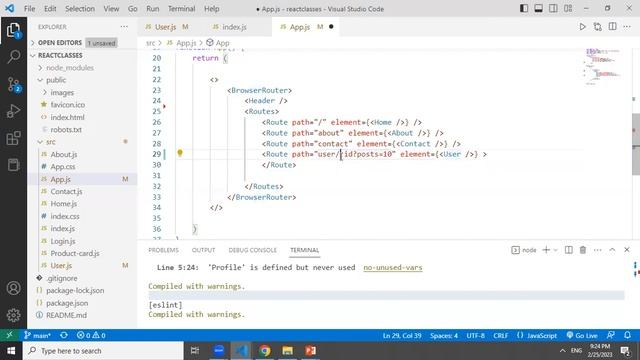Open File Explorer from the taskbar

(x=287, y=351)
